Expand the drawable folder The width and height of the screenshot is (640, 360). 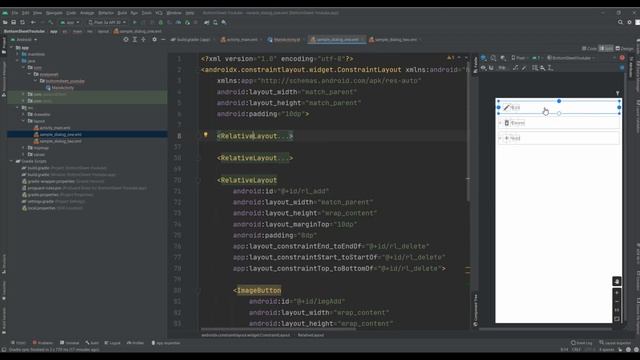tap(24, 114)
